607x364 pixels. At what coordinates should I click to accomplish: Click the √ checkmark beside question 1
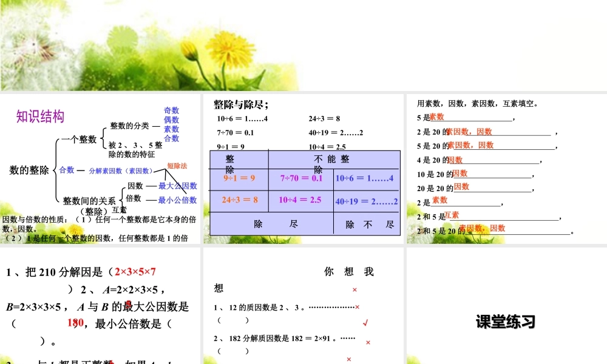point(365,322)
